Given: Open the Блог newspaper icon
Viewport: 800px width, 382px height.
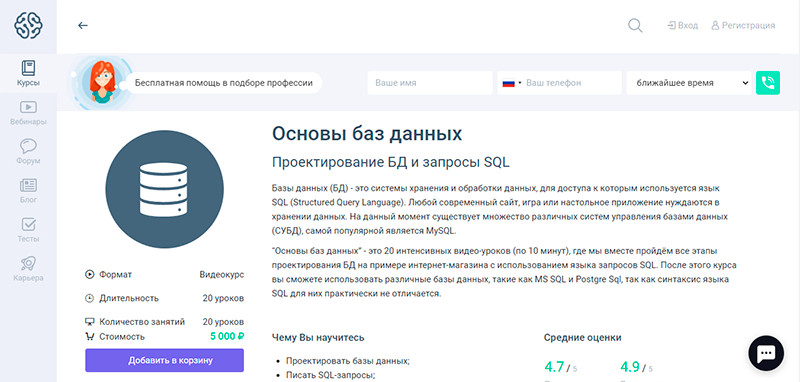Looking at the screenshot, I should click(x=28, y=185).
